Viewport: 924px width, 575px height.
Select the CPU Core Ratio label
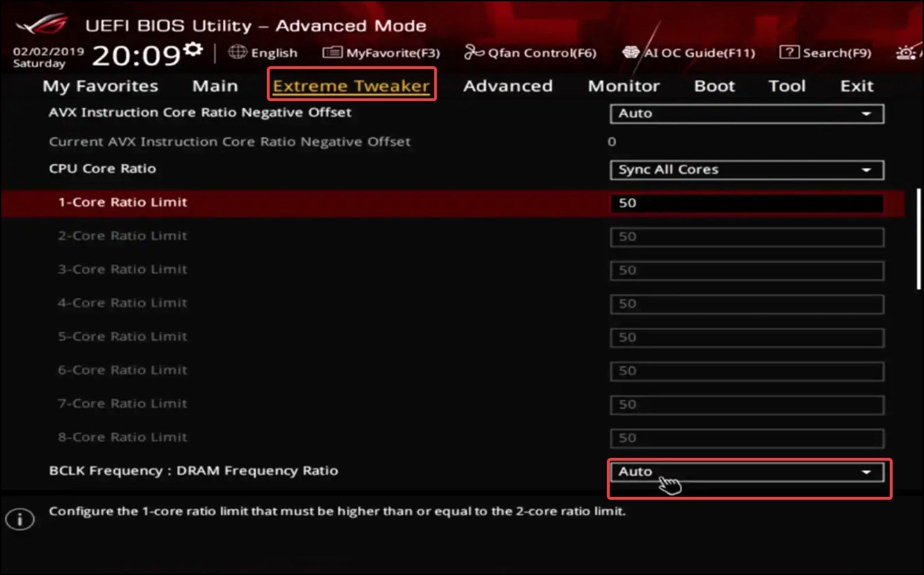102,169
